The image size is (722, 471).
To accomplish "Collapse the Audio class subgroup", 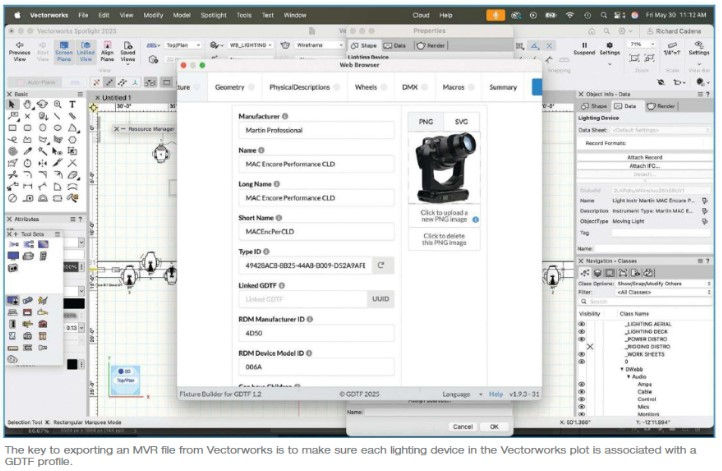I will pos(629,377).
